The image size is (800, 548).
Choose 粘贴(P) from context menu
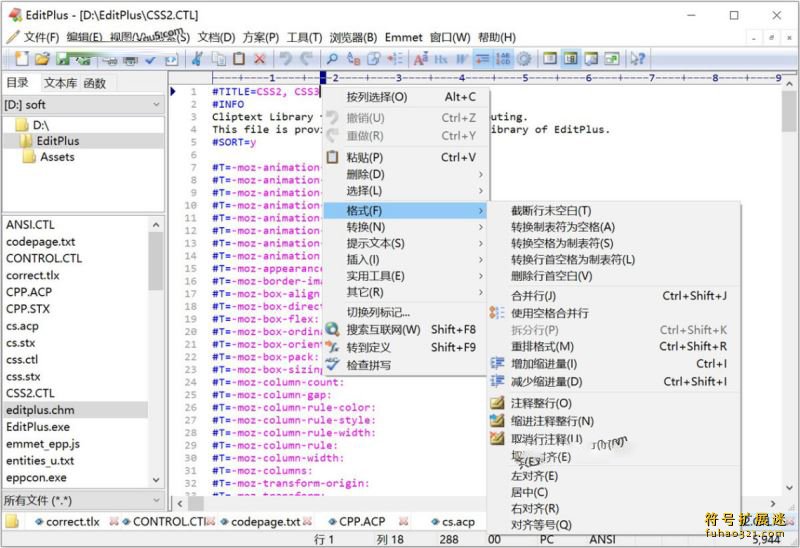406,157
